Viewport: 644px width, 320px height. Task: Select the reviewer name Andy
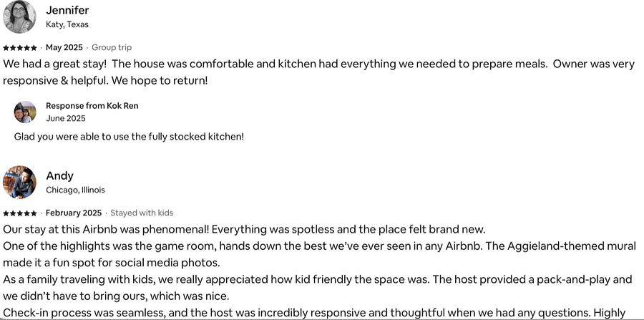click(x=59, y=175)
